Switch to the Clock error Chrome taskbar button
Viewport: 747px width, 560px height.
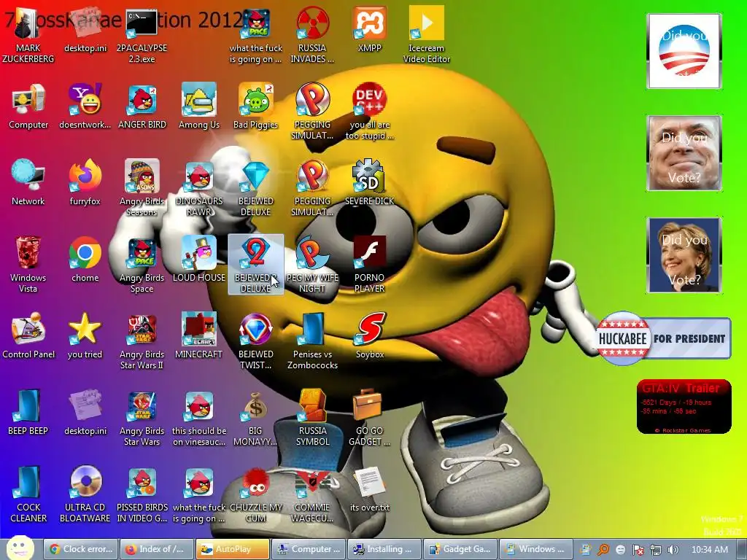[80, 549]
